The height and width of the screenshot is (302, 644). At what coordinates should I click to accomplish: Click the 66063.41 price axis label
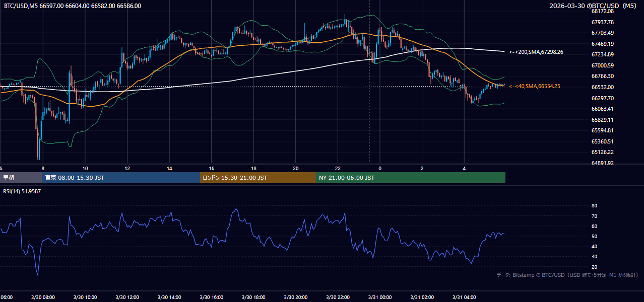click(x=602, y=109)
